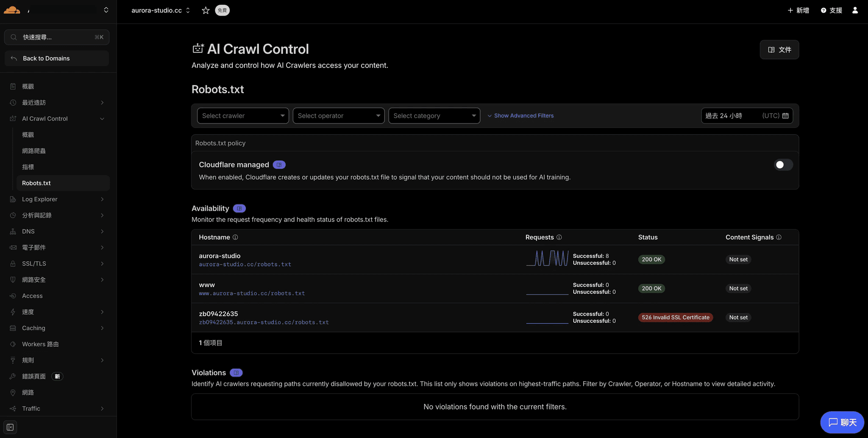Click the 網路安全 shield icon
The height and width of the screenshot is (438, 868).
(13, 280)
